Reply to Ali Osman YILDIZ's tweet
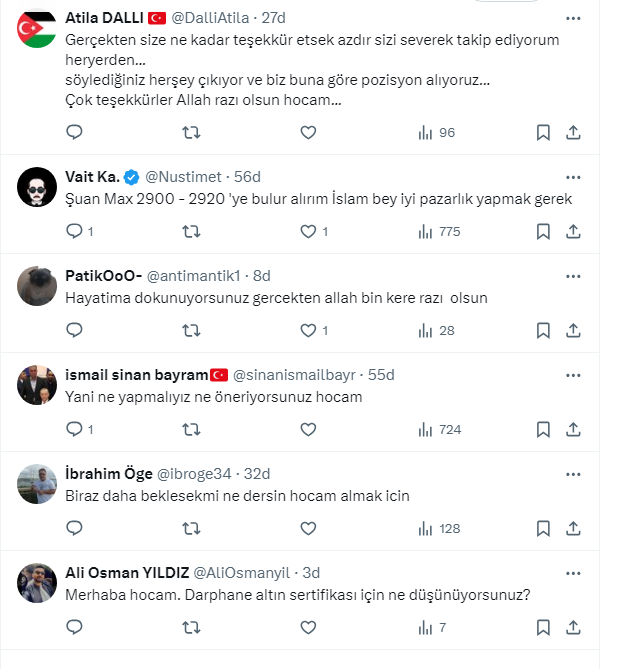 (74, 627)
